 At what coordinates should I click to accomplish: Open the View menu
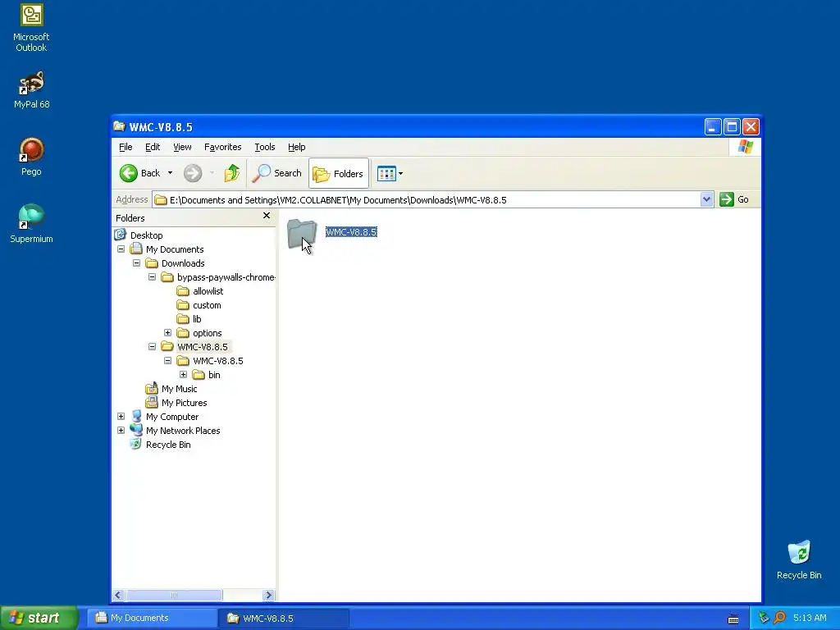[182, 147]
